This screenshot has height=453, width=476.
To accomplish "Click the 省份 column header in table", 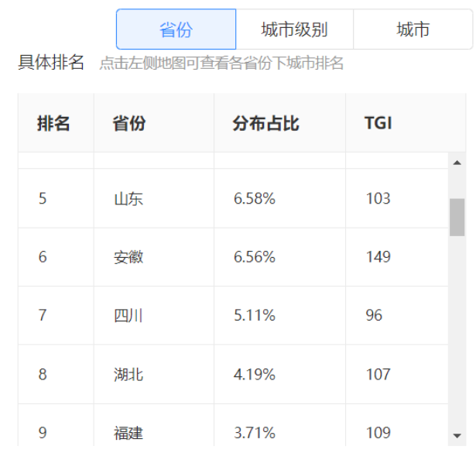I will coord(128,123).
